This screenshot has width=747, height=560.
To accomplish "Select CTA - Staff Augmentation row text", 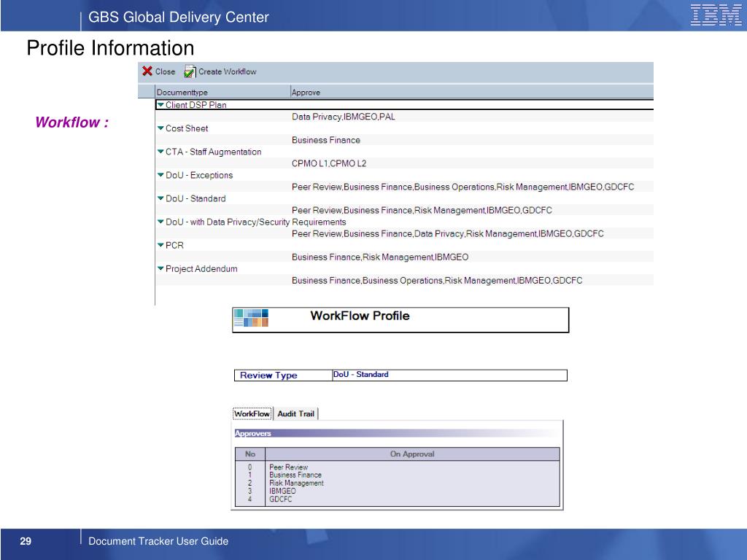I will tap(214, 152).
